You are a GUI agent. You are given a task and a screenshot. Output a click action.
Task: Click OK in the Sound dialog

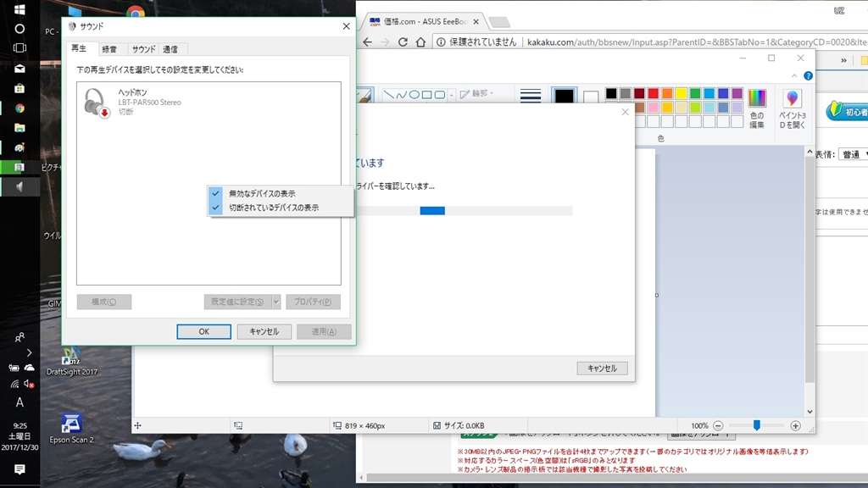[203, 331]
